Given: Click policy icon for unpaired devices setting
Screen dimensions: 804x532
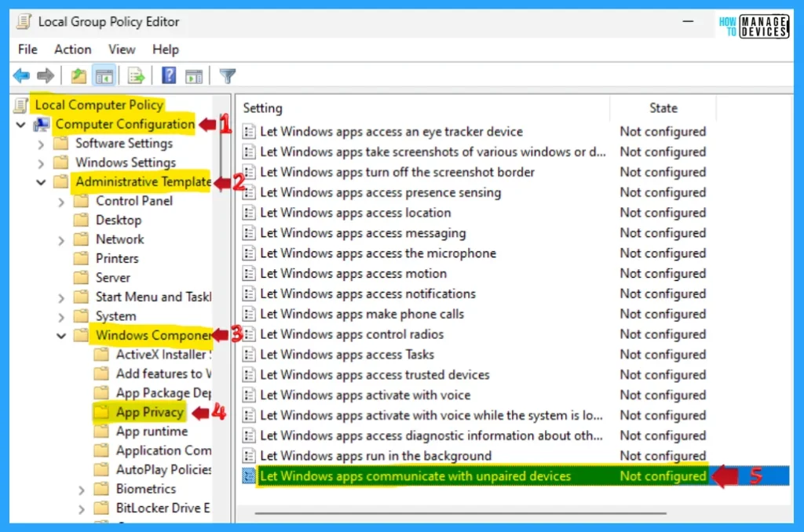Looking at the screenshot, I should pos(249,476).
